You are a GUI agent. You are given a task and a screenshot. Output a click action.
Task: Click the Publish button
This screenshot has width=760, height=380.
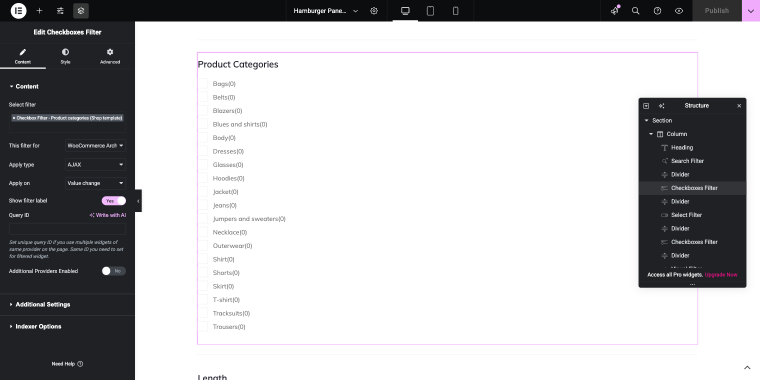(x=716, y=11)
